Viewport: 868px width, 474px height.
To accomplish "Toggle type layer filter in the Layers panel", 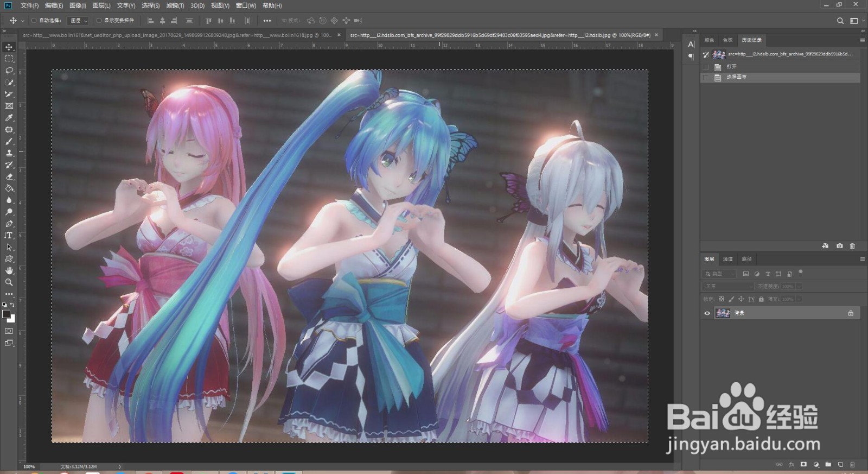I will 768,274.
